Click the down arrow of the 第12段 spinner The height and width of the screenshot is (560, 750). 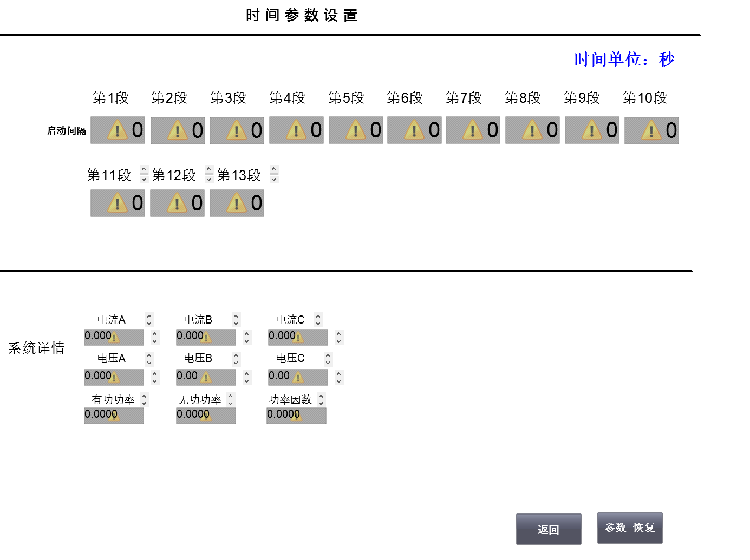click(208, 179)
